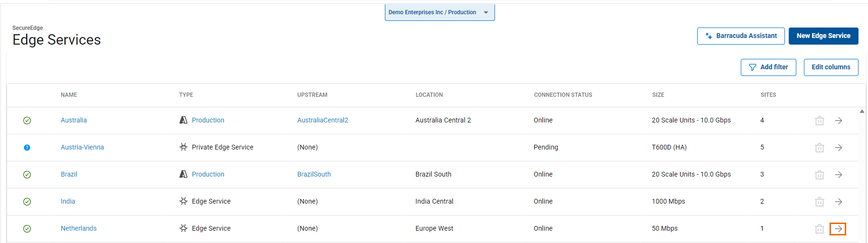Screen dimensions: 868x243
Task: Sort by the Name column header
Action: [69, 95]
